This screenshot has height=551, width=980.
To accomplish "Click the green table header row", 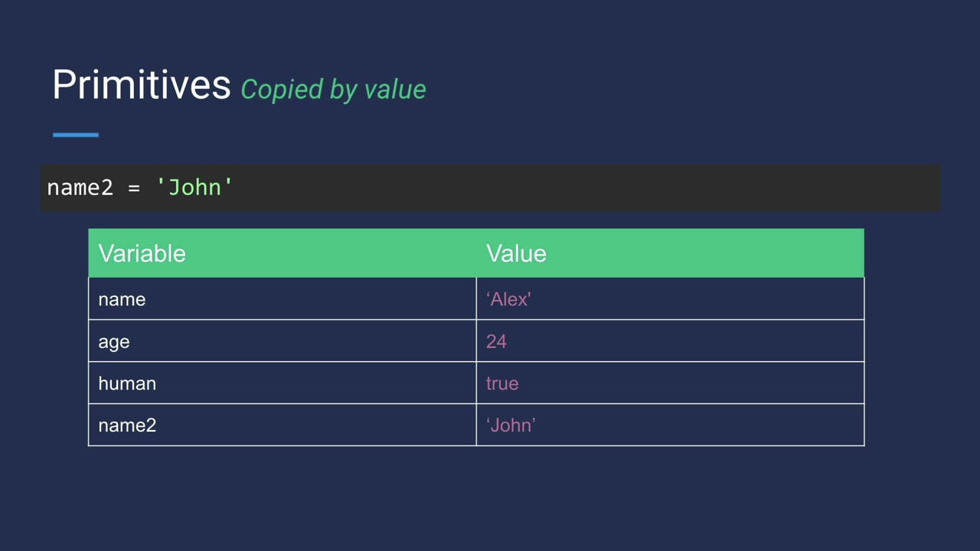I will tap(476, 253).
